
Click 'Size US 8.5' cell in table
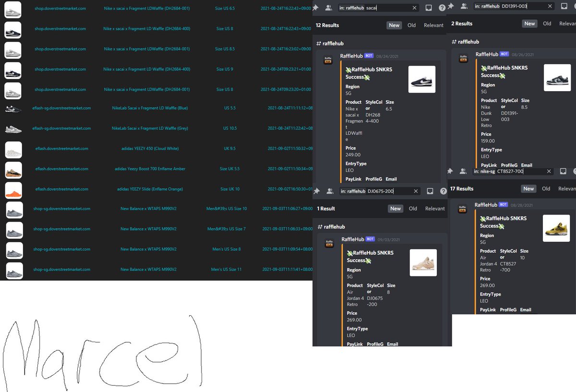(x=225, y=49)
